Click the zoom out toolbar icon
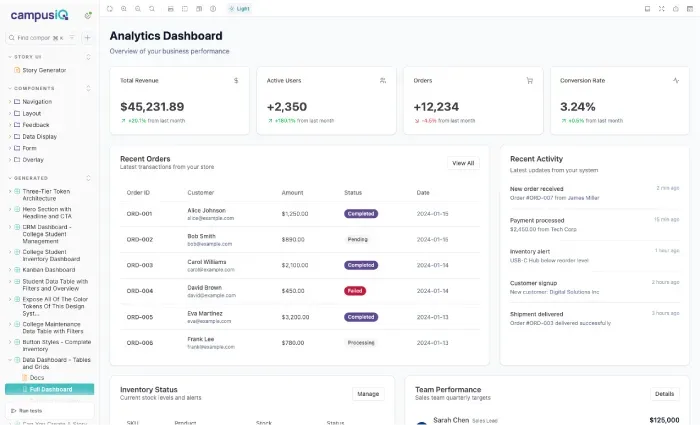Screen dimensions: 700x425 [138, 8]
